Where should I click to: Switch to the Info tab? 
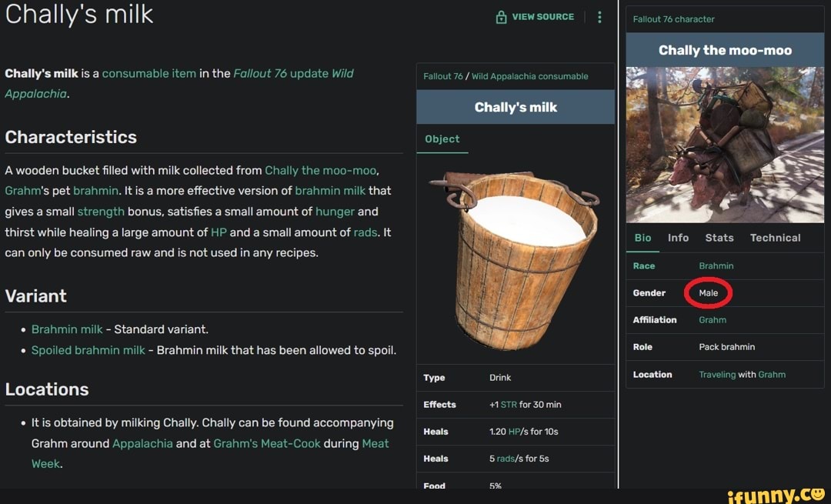coord(678,238)
